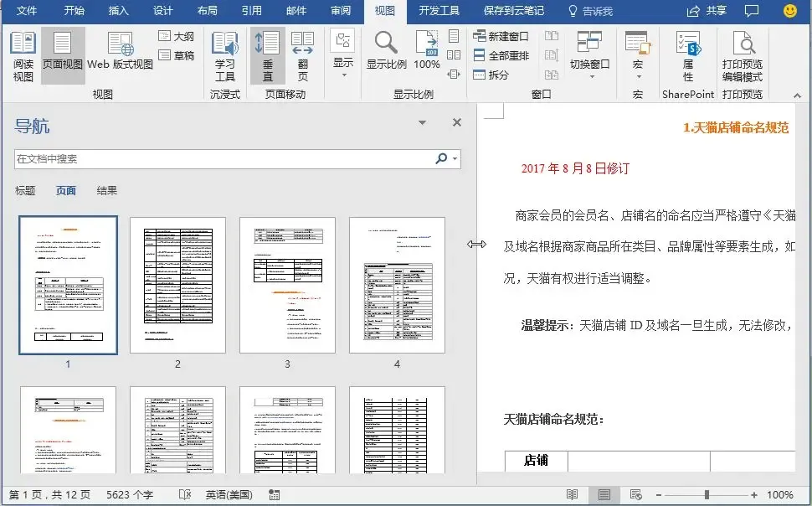
Task: Select page 1 thumbnail
Action: pos(69,285)
